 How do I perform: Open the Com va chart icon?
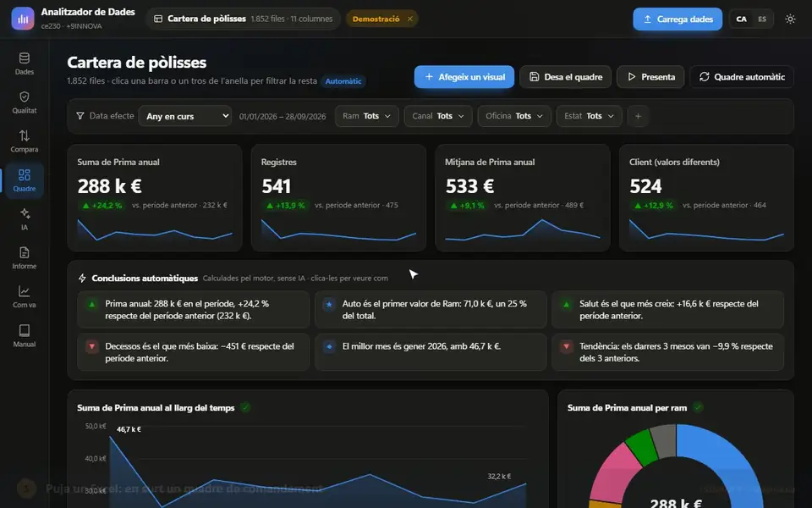[x=25, y=291]
